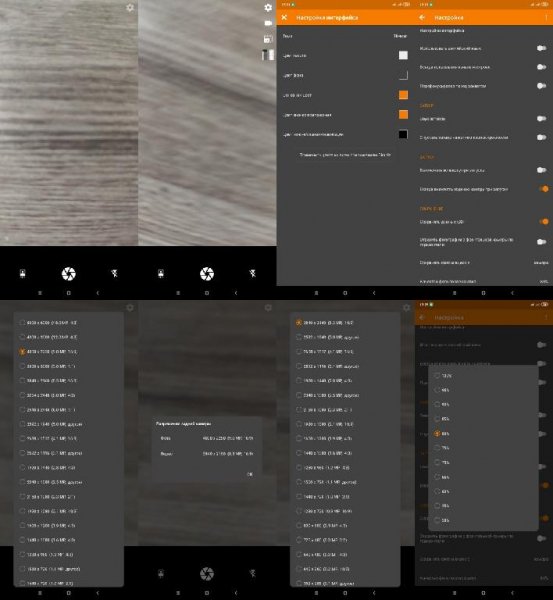Click the floppy-disk save icon in the side toolbar
This screenshot has height=600, width=553.
(268, 39)
